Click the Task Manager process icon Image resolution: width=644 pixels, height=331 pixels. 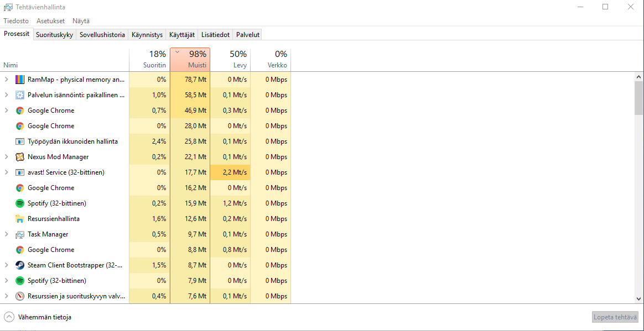pyautogui.click(x=20, y=234)
